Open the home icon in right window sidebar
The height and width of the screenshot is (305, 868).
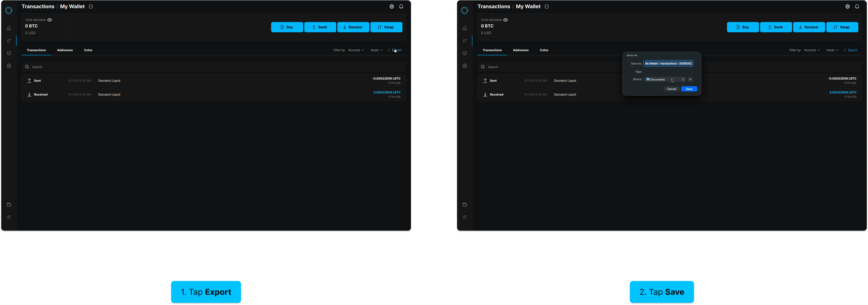tap(465, 28)
